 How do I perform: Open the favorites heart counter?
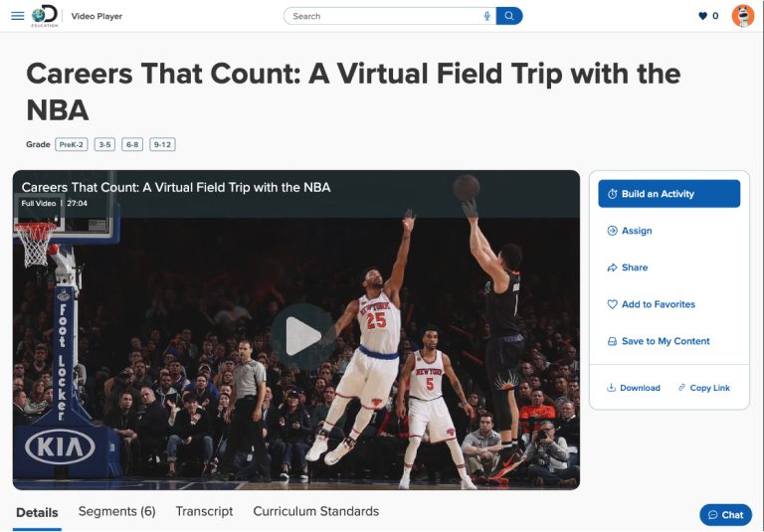(708, 16)
